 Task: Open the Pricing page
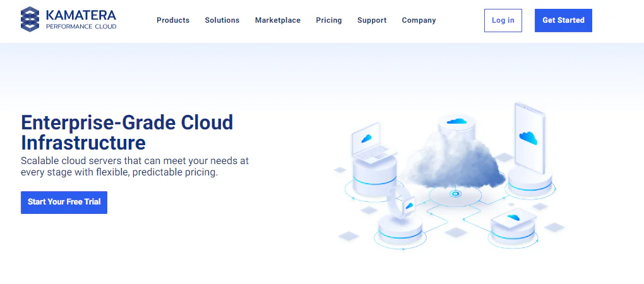point(329,20)
